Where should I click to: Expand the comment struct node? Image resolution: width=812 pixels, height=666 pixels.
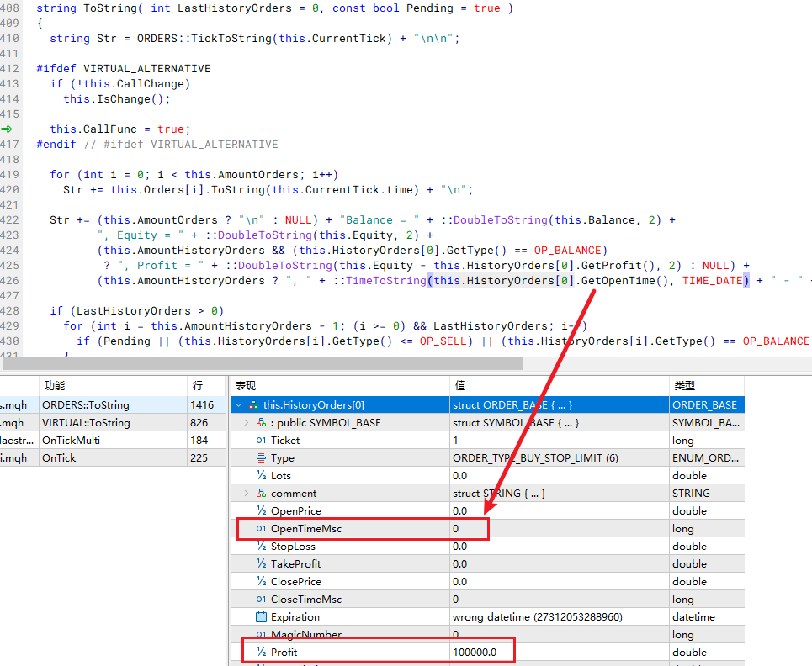[247, 493]
